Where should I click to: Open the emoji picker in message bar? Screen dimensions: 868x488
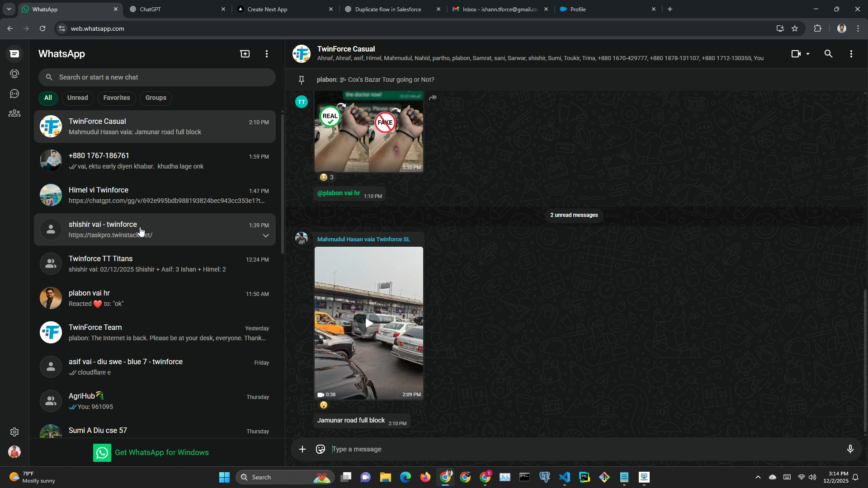[321, 449]
